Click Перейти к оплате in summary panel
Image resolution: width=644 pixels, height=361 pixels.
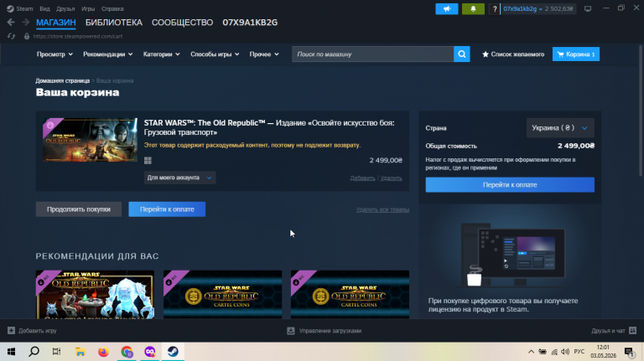point(510,184)
